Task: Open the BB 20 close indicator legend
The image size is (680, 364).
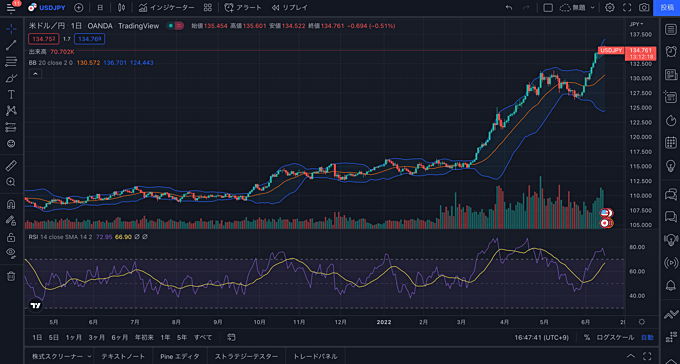Action: pyautogui.click(x=50, y=63)
